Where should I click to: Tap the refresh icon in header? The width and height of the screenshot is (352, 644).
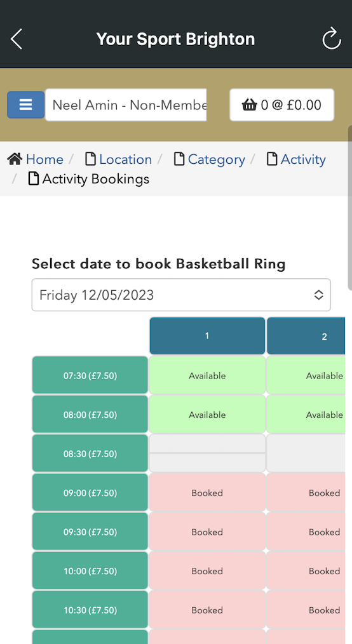point(332,39)
